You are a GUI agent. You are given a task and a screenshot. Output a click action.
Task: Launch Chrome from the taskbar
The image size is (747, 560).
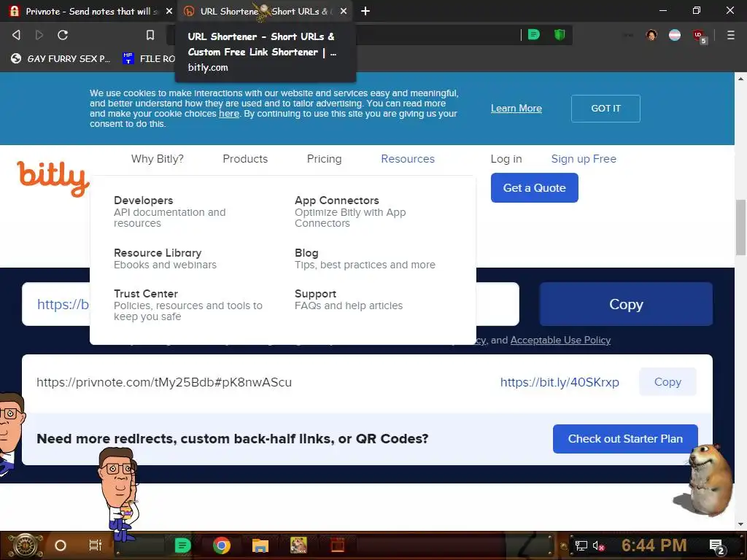(x=222, y=545)
